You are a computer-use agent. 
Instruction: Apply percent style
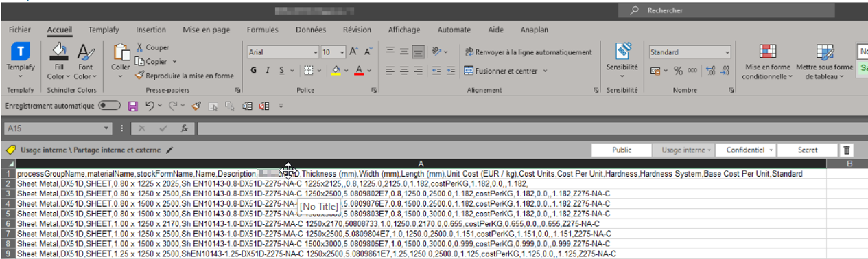point(678,70)
